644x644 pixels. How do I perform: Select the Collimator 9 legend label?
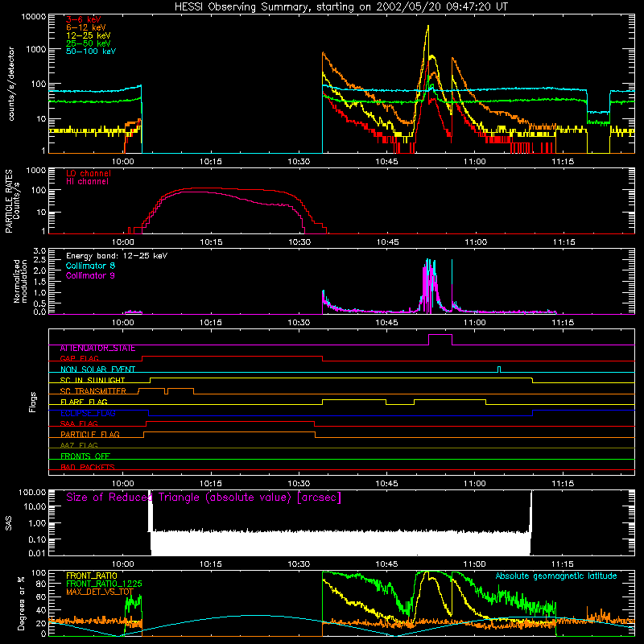(x=90, y=275)
